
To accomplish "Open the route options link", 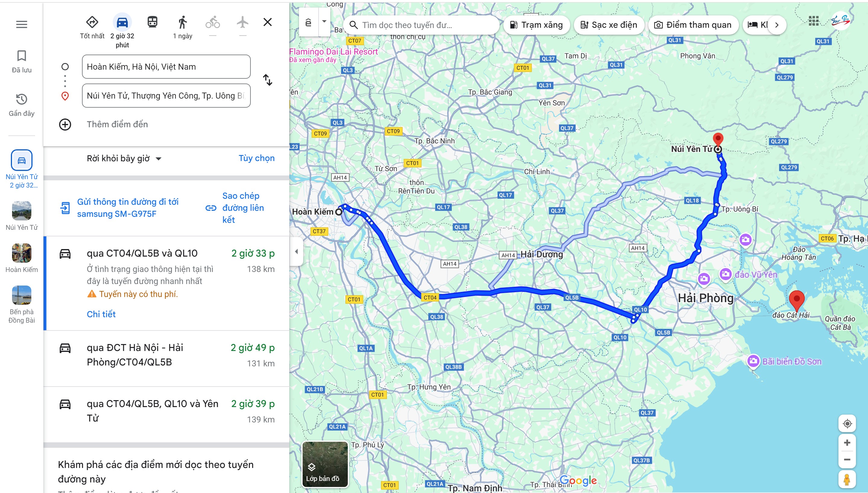I will (256, 158).
